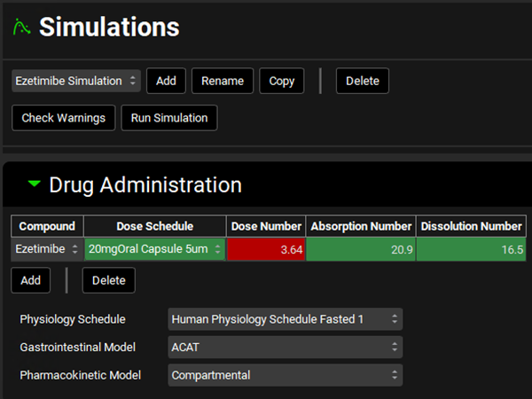
Task: Open the 20mgOral Capsule 5um dose schedule dropdown
Action: 154,249
